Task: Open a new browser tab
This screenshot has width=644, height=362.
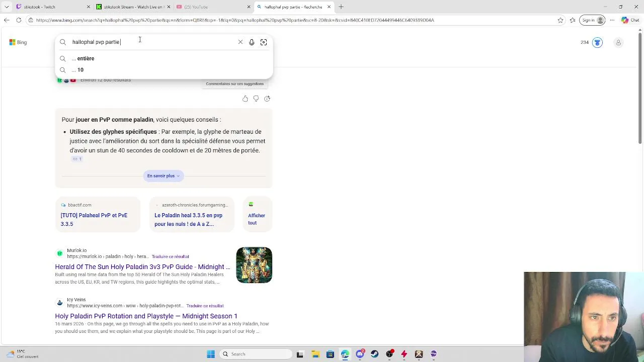Action: [341, 7]
